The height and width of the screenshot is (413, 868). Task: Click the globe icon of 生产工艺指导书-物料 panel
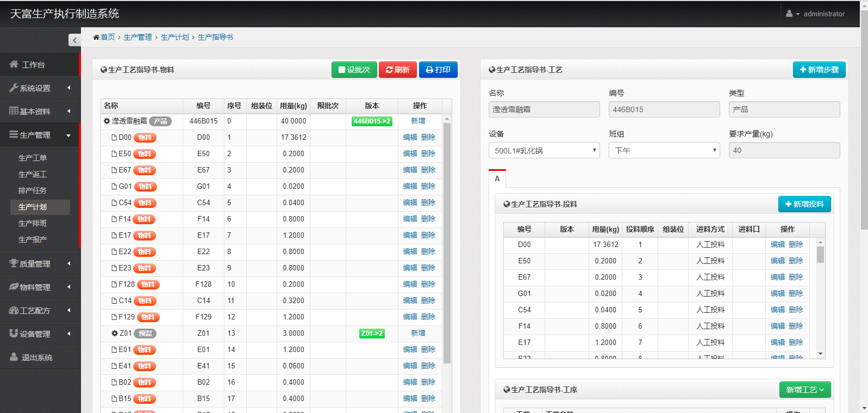104,70
